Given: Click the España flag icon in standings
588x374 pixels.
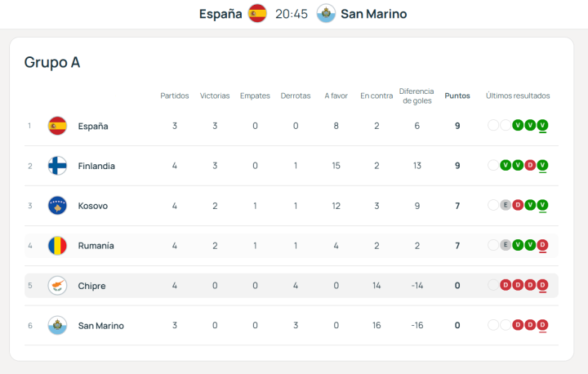Looking at the screenshot, I should pyautogui.click(x=57, y=126).
